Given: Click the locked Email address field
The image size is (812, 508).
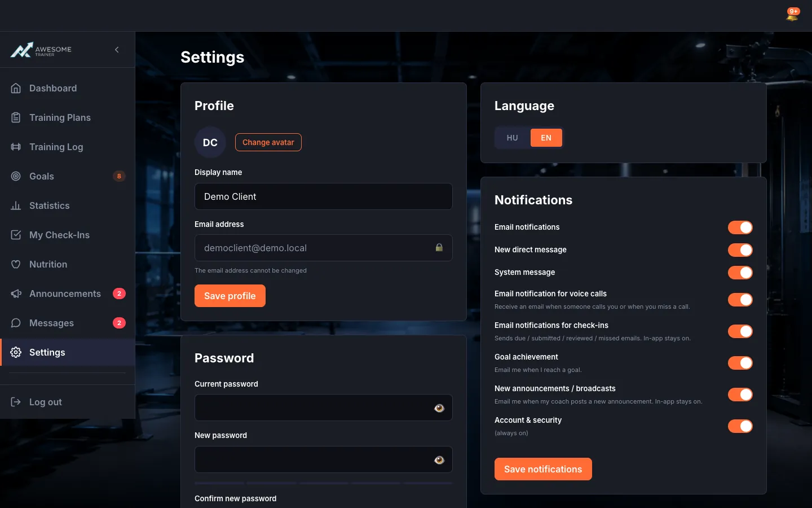Looking at the screenshot, I should coord(323,248).
